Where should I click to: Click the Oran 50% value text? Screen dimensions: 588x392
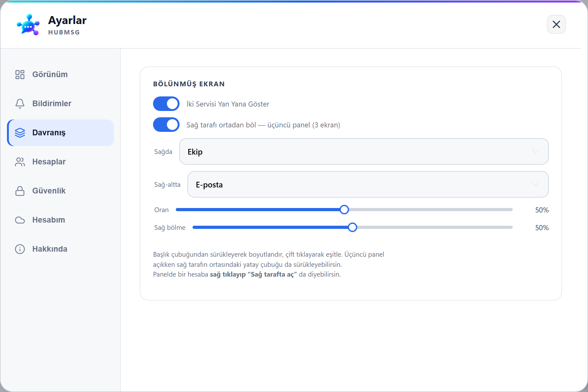[x=542, y=210]
